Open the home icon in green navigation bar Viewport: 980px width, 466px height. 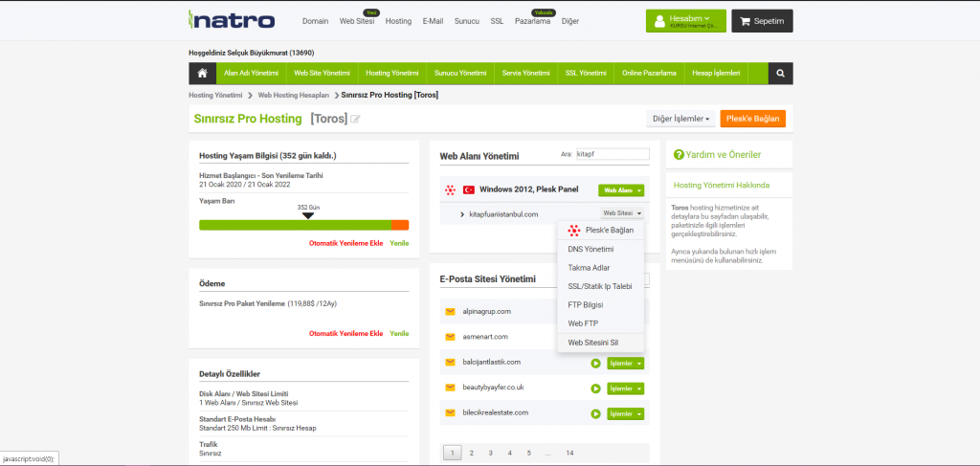tap(203, 73)
